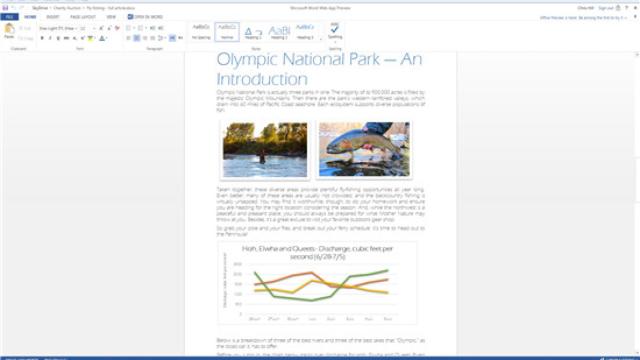Switch to the HOME tab
Viewport: 640px width, 360px height.
pyautogui.click(x=30, y=17)
